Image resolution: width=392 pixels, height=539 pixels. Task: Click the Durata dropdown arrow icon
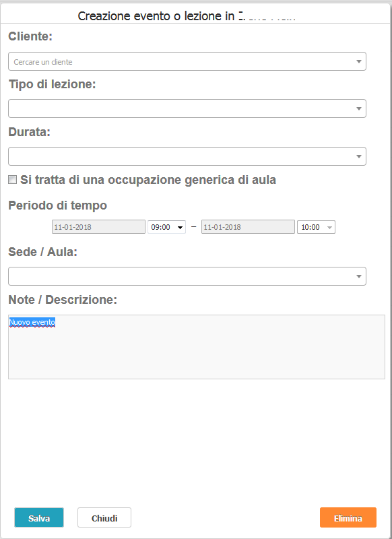pos(359,156)
